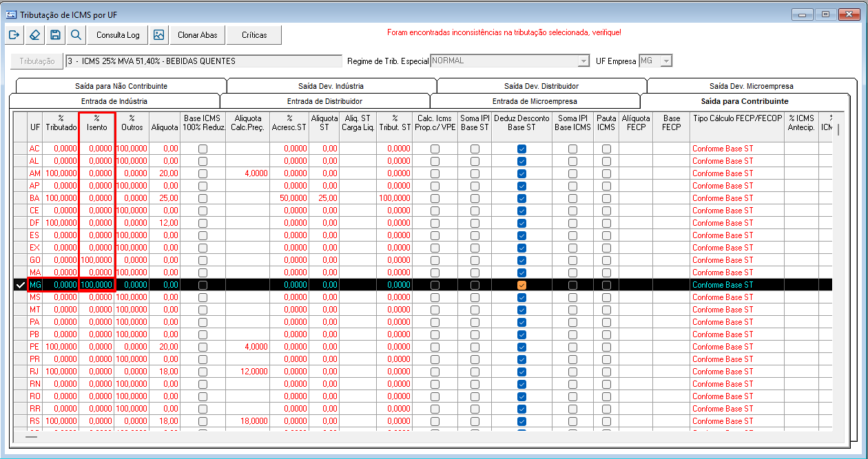868x459 pixels.
Task: Check Soma IPI Base ST for BA
Action: 475,198
